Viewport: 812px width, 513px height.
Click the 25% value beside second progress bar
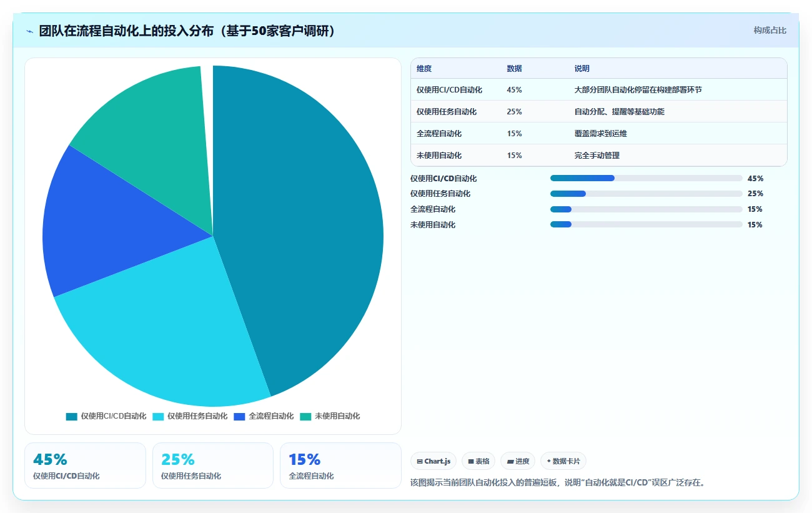(x=755, y=194)
